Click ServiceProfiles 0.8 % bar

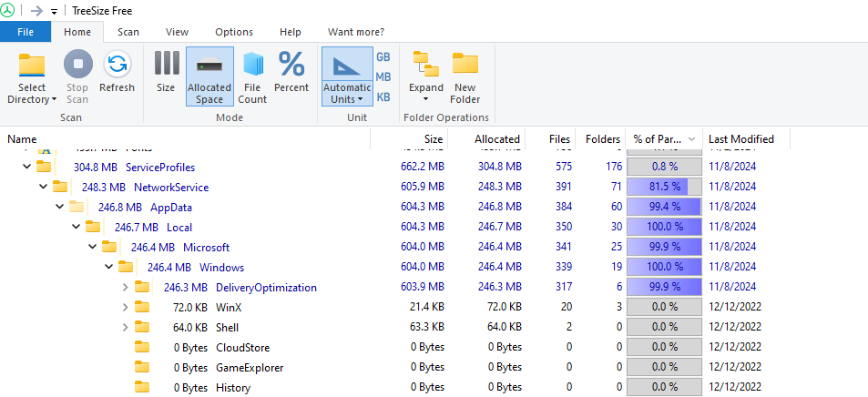click(664, 167)
